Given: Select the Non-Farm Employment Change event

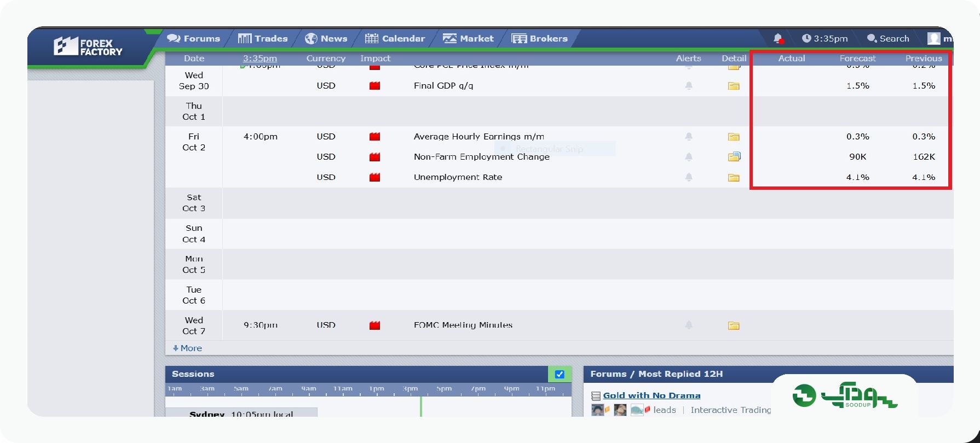Looking at the screenshot, I should click(482, 156).
